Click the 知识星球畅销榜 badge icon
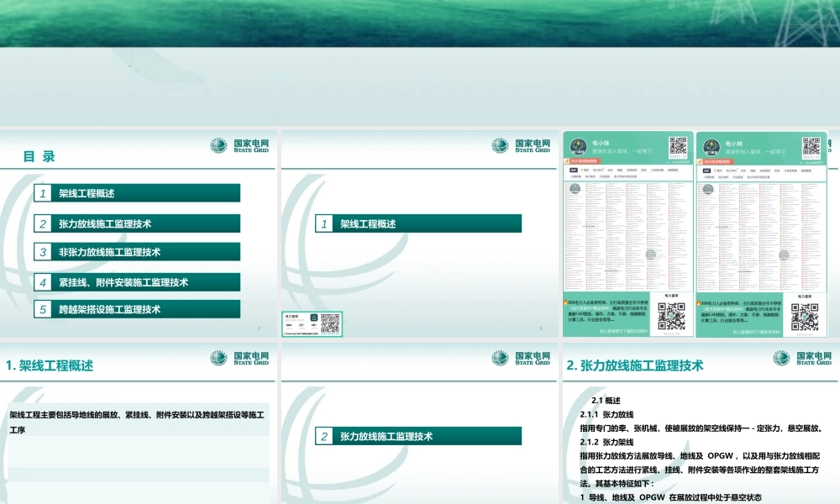840x504 pixels. pos(580,162)
